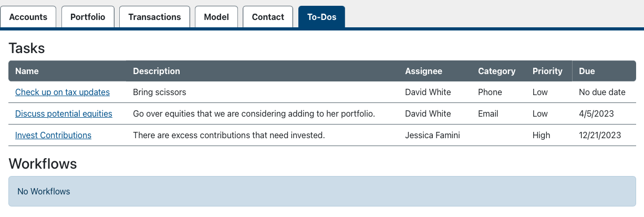Switch to the Portfolio tab
644x217 pixels.
pyautogui.click(x=88, y=17)
